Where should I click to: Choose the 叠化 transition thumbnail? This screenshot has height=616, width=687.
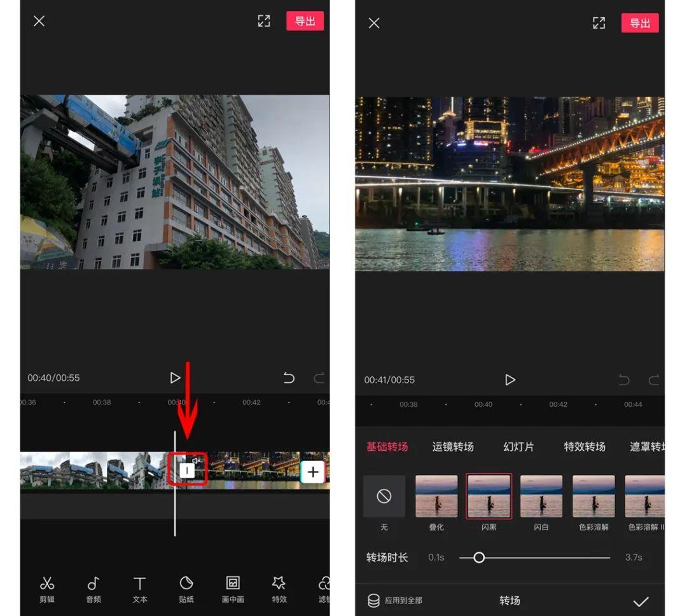(x=436, y=496)
